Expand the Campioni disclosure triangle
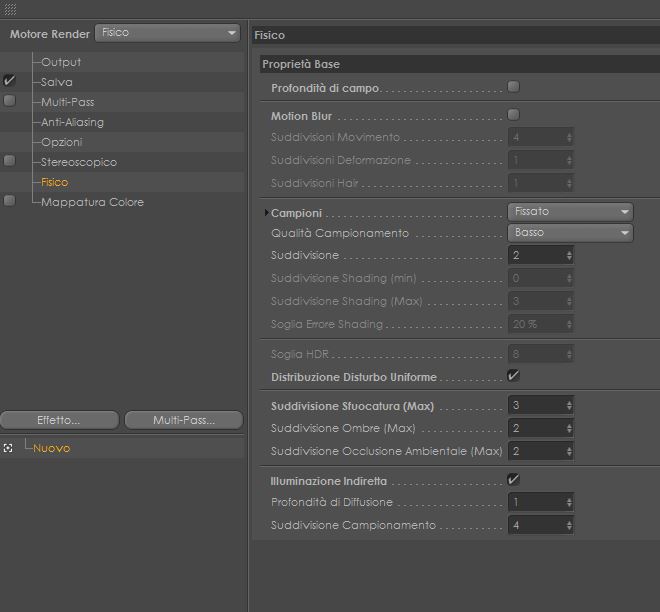Screen dimensions: 660x612 click(x=267, y=213)
